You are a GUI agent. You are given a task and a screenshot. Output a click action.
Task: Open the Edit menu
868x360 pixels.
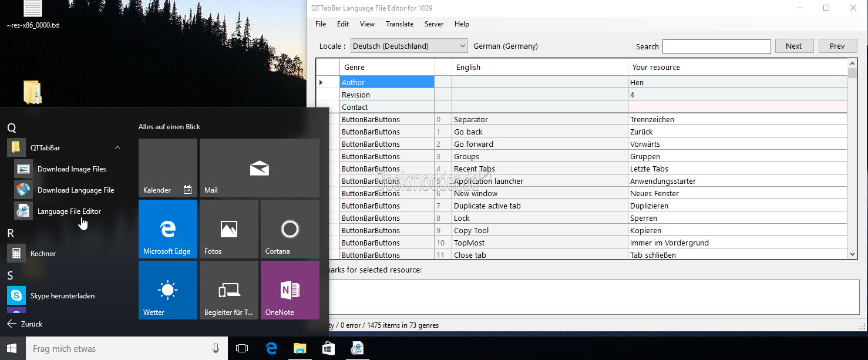pos(343,24)
